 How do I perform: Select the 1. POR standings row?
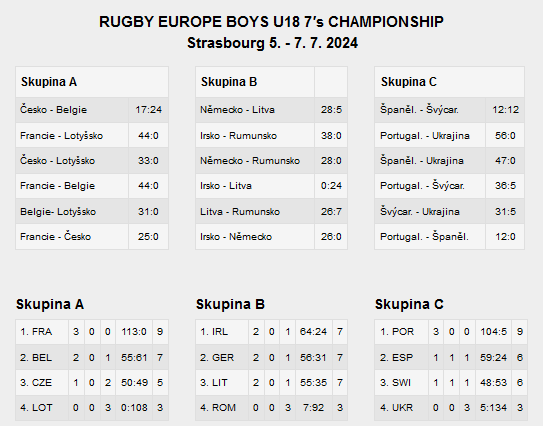451,332
